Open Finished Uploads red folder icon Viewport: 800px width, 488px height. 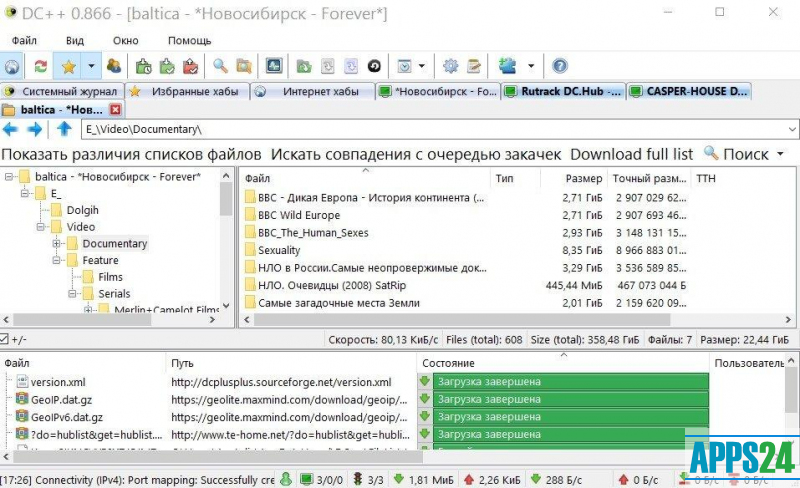point(190,66)
